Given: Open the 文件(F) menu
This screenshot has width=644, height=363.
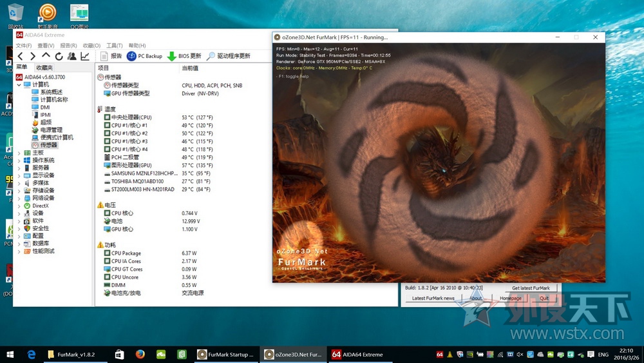Looking at the screenshot, I should point(23,45).
